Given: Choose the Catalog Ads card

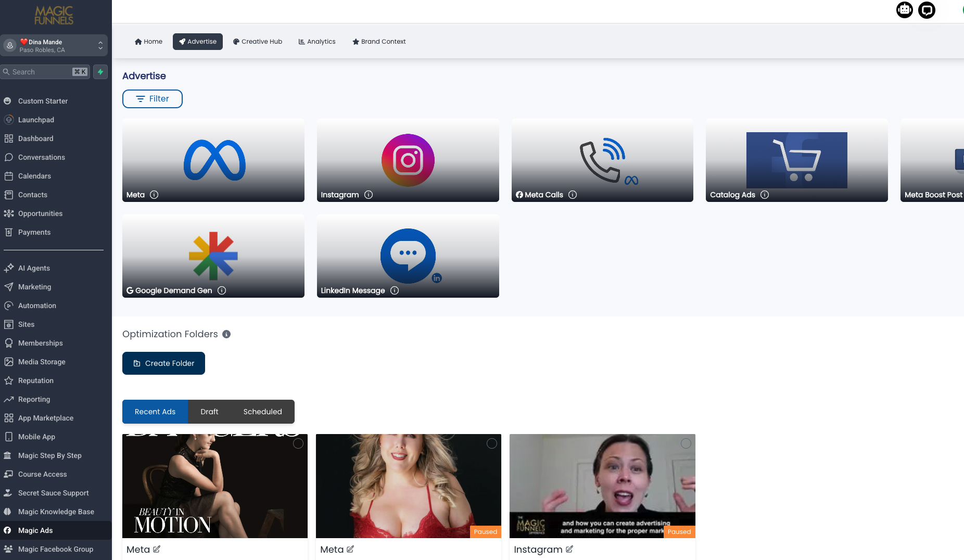Looking at the screenshot, I should pyautogui.click(x=797, y=160).
